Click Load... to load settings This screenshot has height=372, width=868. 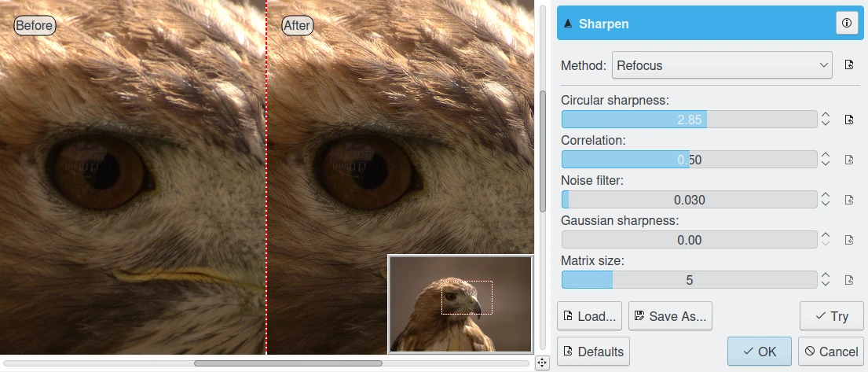click(589, 316)
